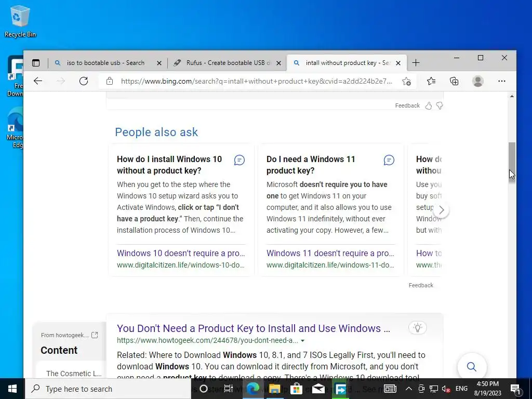This screenshot has height=399, width=532.
Task: Close the 'intall without product key' tab
Action: pyautogui.click(x=398, y=63)
